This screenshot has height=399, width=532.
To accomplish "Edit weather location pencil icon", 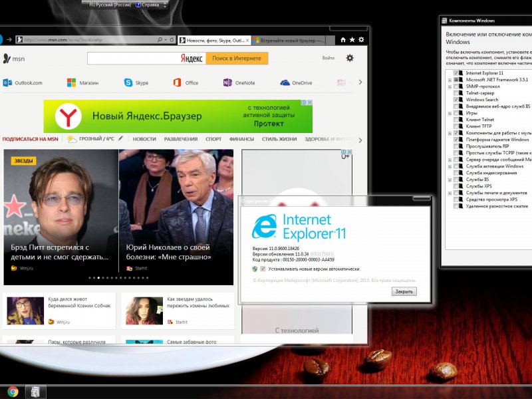I will 120,138.
